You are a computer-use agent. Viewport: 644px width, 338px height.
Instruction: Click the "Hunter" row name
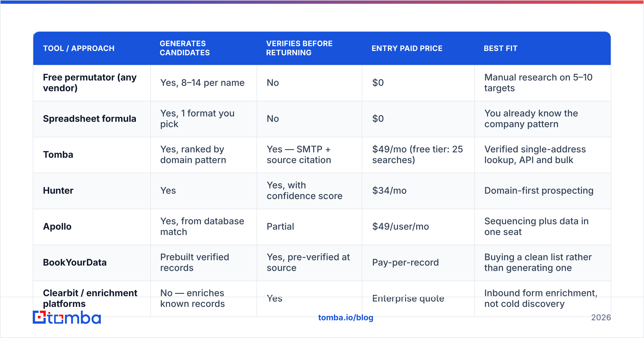pos(58,190)
